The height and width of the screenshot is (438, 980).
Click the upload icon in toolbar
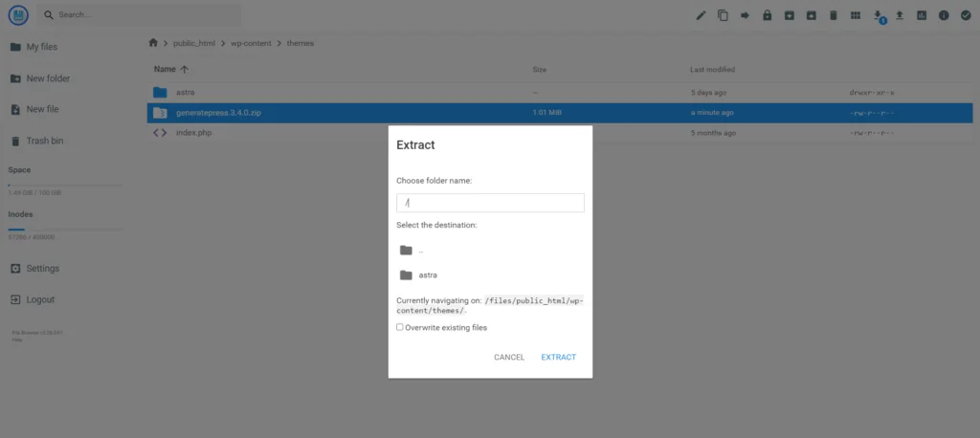900,15
